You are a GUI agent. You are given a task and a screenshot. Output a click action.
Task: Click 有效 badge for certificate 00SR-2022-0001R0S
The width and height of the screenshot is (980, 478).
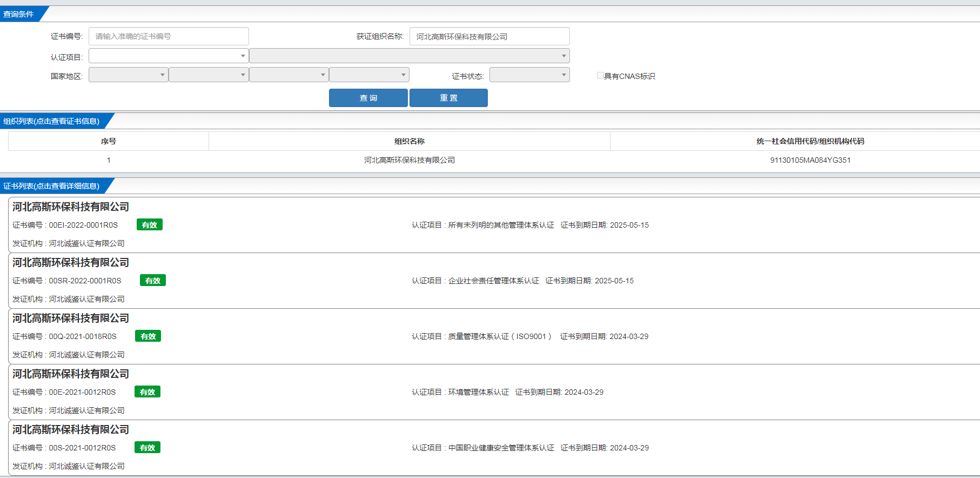[153, 281]
